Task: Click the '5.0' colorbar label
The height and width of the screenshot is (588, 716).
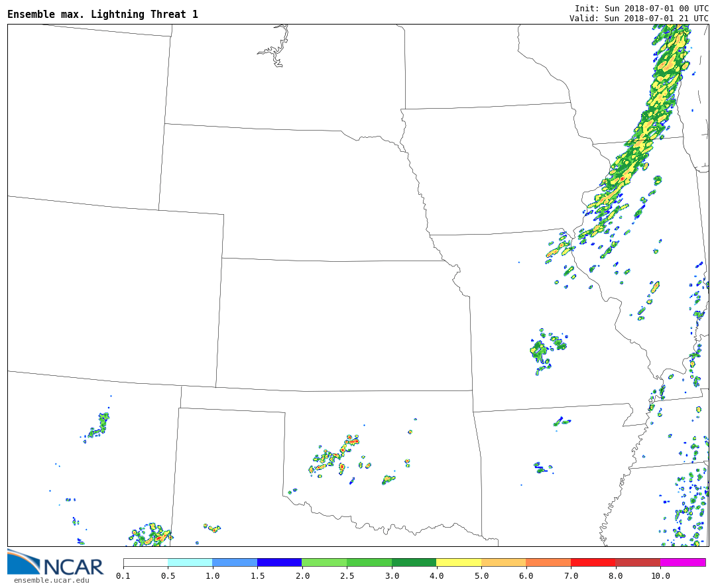Action: [481, 575]
